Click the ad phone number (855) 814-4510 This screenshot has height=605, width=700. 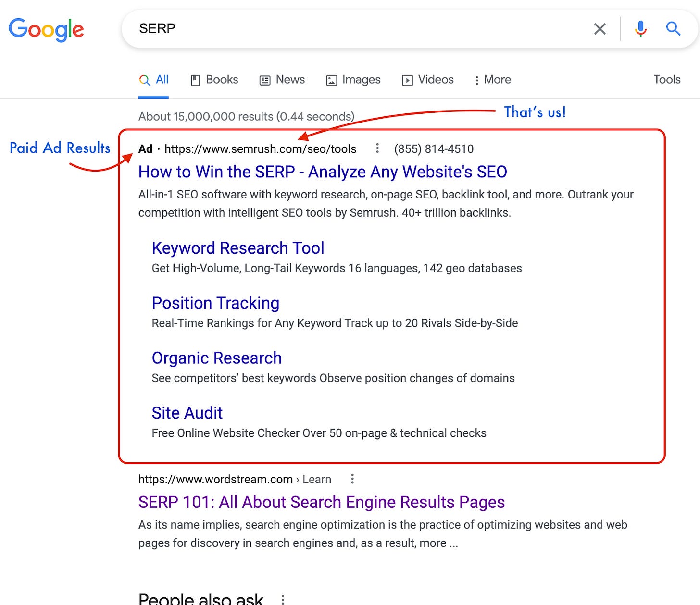[x=434, y=149]
